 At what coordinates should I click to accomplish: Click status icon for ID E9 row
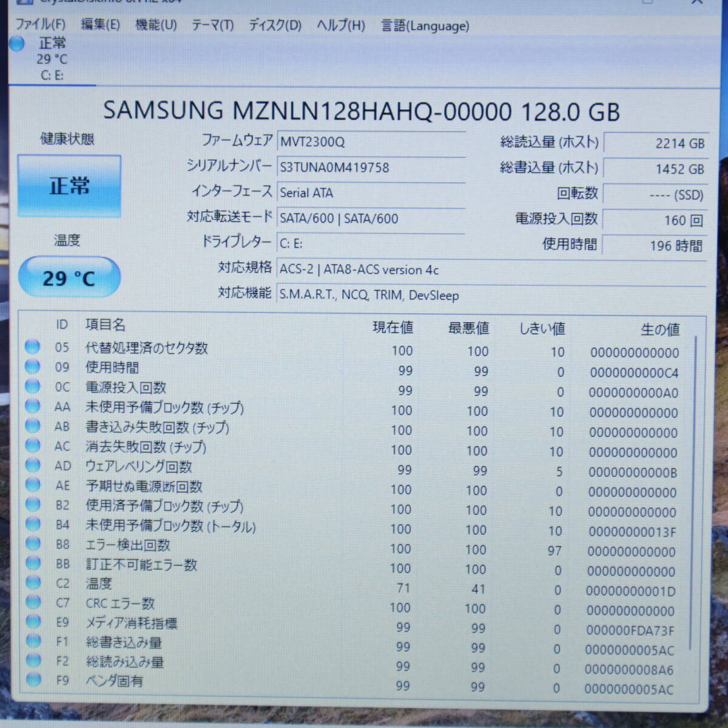33,621
